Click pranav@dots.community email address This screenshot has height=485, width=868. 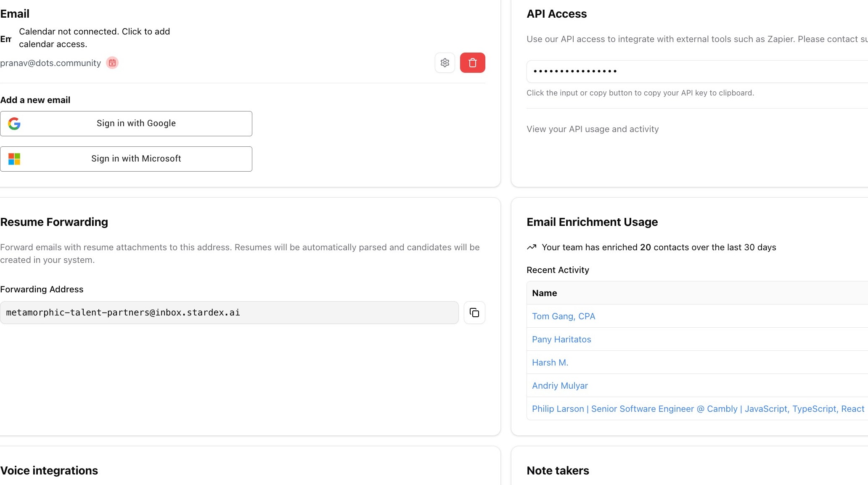50,63
